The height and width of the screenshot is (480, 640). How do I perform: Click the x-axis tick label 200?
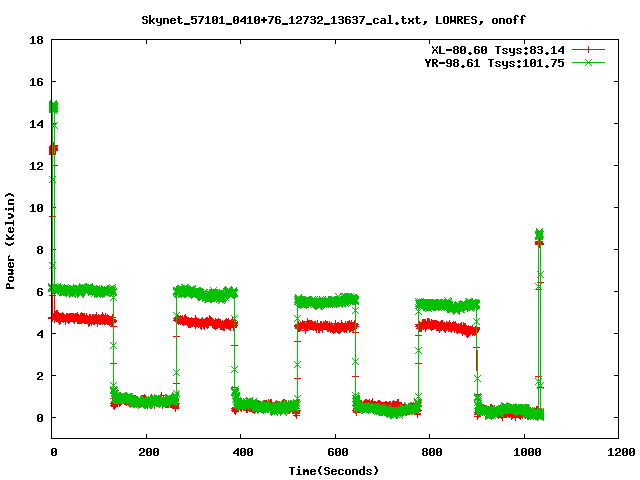(x=149, y=452)
